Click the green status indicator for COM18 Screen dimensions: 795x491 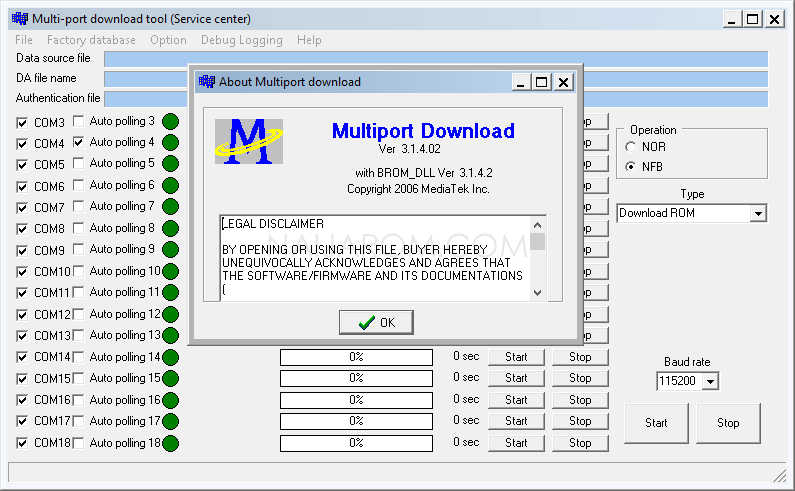(170, 443)
